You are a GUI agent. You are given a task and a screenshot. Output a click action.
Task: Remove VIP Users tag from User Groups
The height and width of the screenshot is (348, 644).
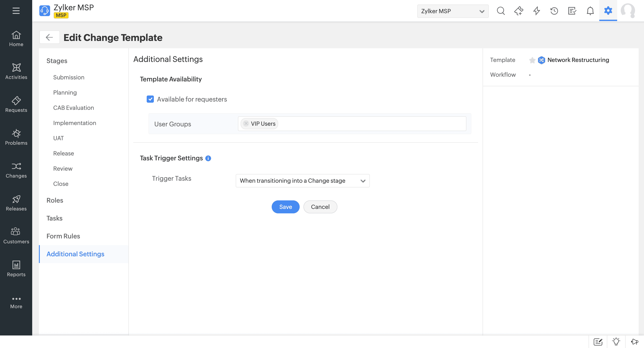click(x=246, y=123)
